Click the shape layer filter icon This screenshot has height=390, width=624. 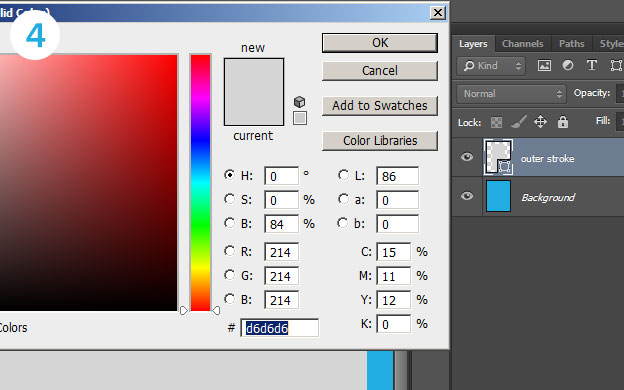(616, 65)
